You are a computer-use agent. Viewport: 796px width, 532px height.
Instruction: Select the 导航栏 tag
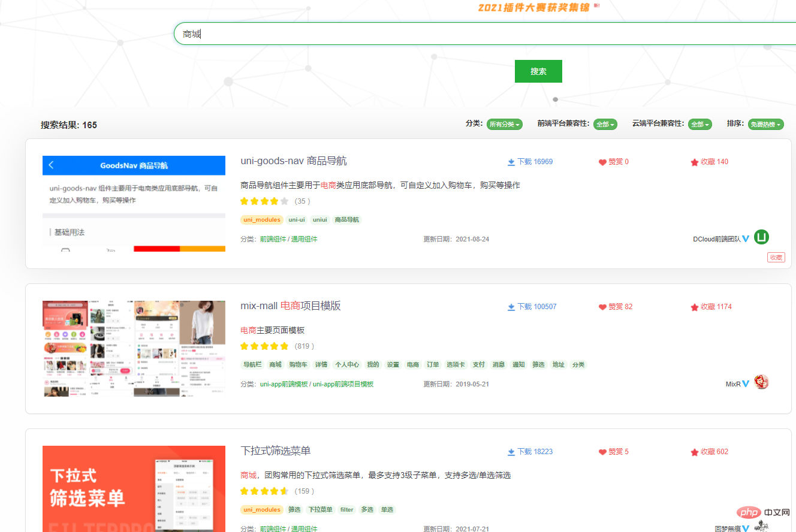click(252, 365)
